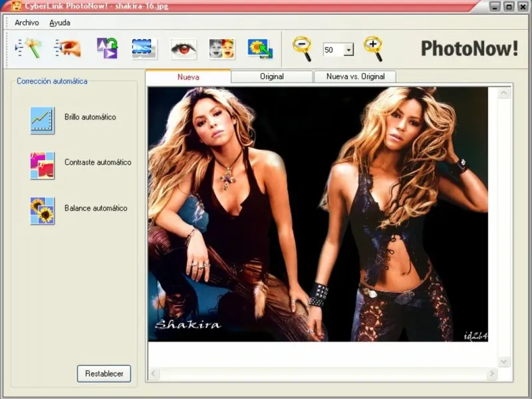Viewport: 532px width, 399px height.
Task: Open the rotate and flip tool
Action: click(107, 49)
